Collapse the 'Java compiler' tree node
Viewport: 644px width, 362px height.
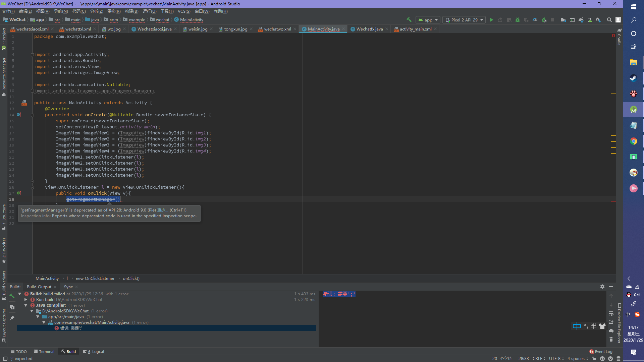click(x=26, y=305)
